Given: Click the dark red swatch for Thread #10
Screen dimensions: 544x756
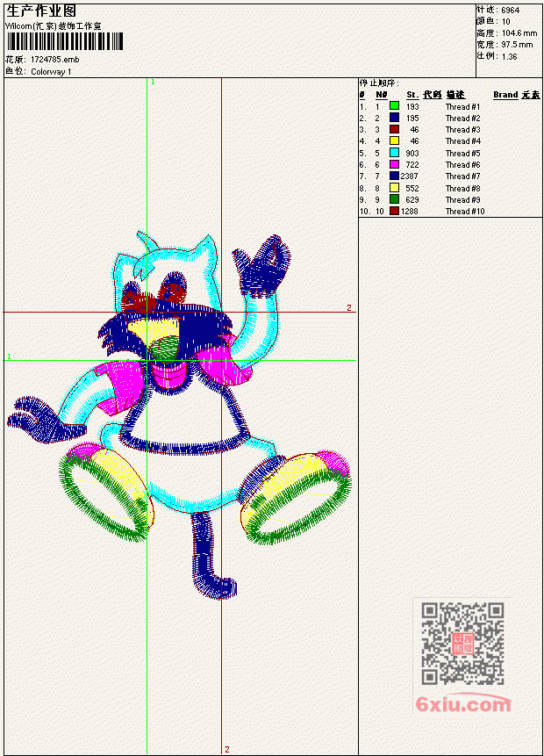Looking at the screenshot, I should 394,212.
